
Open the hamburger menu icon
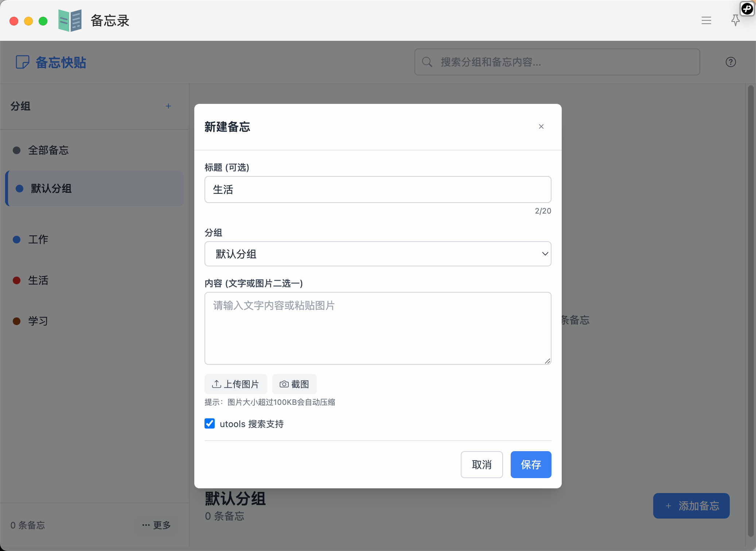[x=706, y=20]
